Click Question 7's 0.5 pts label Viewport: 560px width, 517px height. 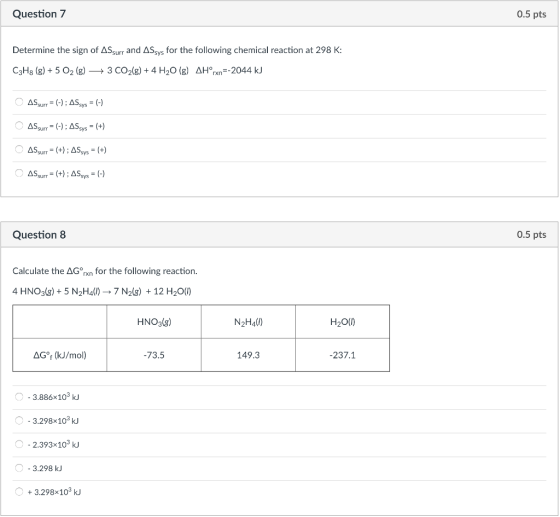pyautogui.click(x=531, y=14)
